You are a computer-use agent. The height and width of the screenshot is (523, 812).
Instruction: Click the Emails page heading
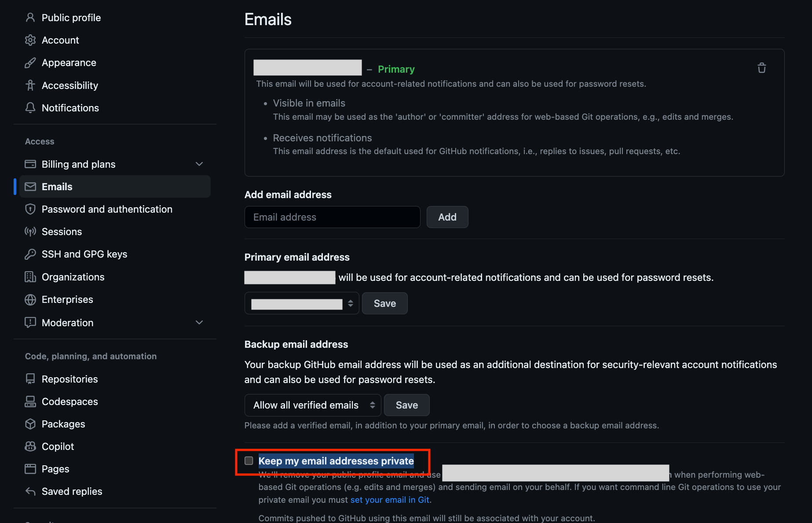click(268, 19)
